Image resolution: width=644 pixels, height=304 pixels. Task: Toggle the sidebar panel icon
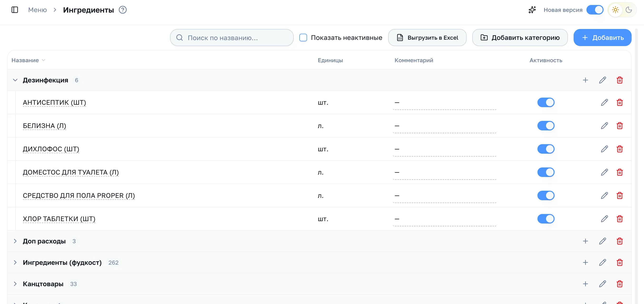tap(15, 10)
